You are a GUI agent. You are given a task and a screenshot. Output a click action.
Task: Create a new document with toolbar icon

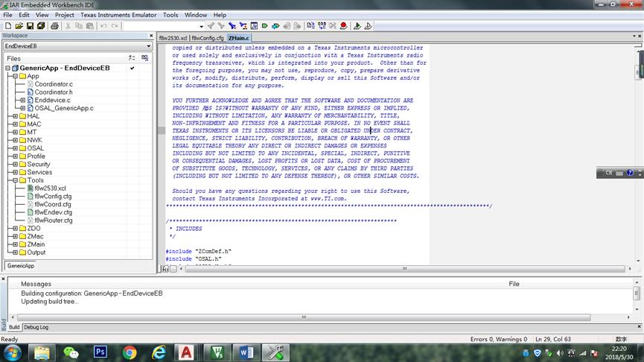(7, 26)
